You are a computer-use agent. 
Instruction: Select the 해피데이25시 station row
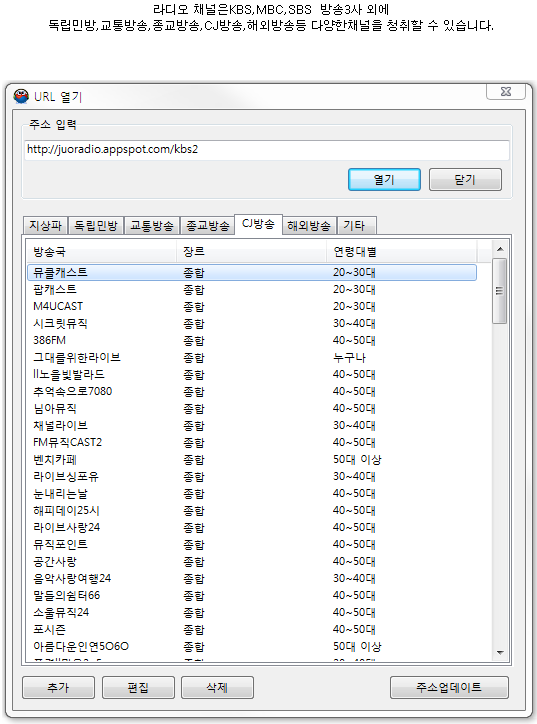[252, 511]
